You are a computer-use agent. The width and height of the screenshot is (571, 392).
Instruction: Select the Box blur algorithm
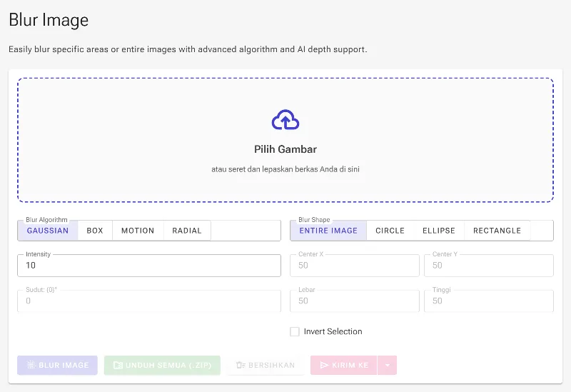95,231
